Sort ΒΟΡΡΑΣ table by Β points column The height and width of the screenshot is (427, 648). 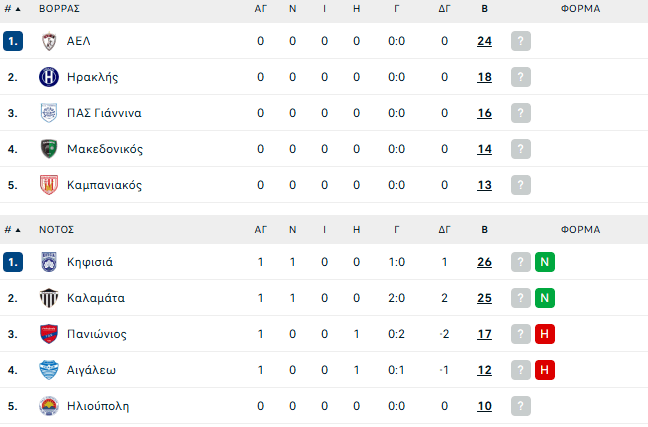pos(484,8)
